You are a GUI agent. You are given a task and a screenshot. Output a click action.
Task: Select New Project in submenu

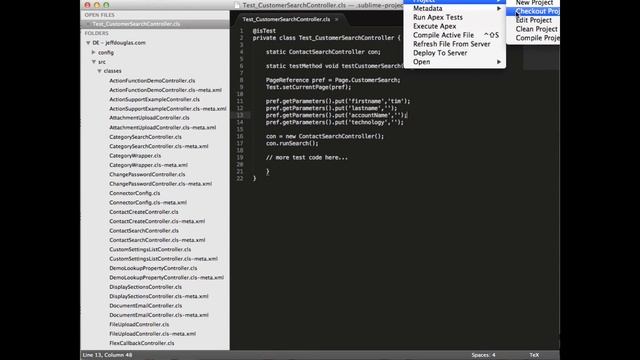(533, 3)
